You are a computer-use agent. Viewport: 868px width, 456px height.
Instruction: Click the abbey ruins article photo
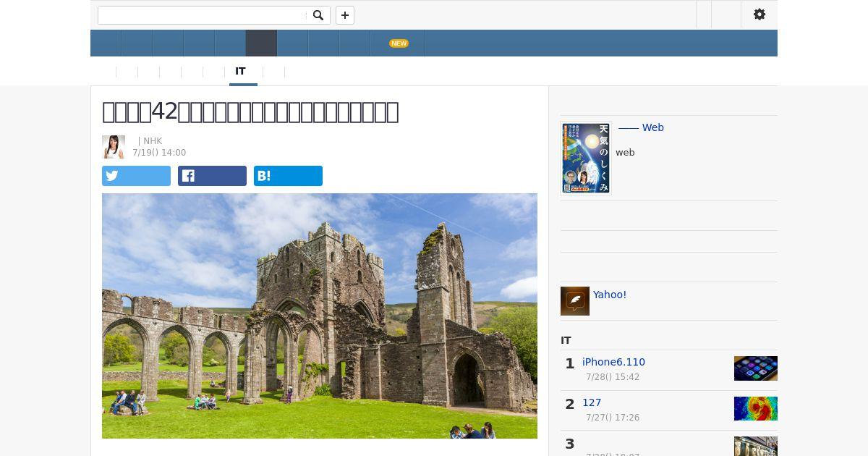pos(320,316)
